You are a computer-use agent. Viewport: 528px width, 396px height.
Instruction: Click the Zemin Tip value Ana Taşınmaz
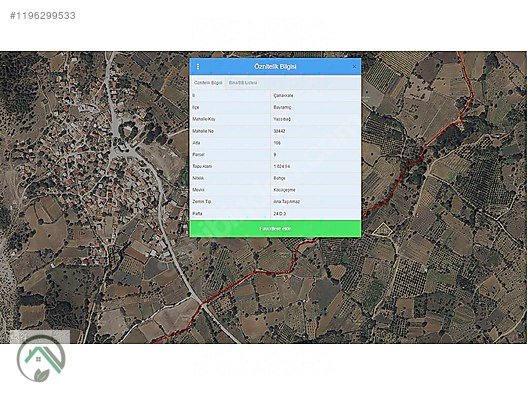(287, 202)
